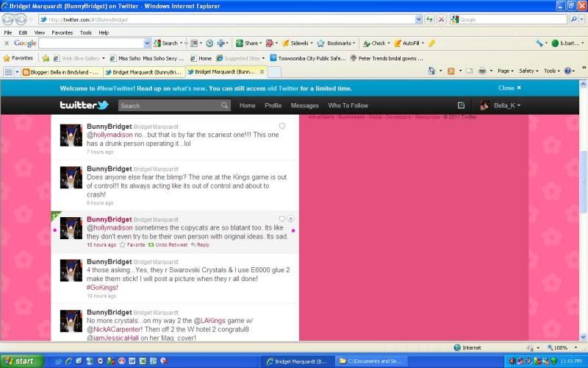This screenshot has width=588, height=368.
Task: Open Google Toolbar Bookmarks dropdown
Action: click(336, 43)
